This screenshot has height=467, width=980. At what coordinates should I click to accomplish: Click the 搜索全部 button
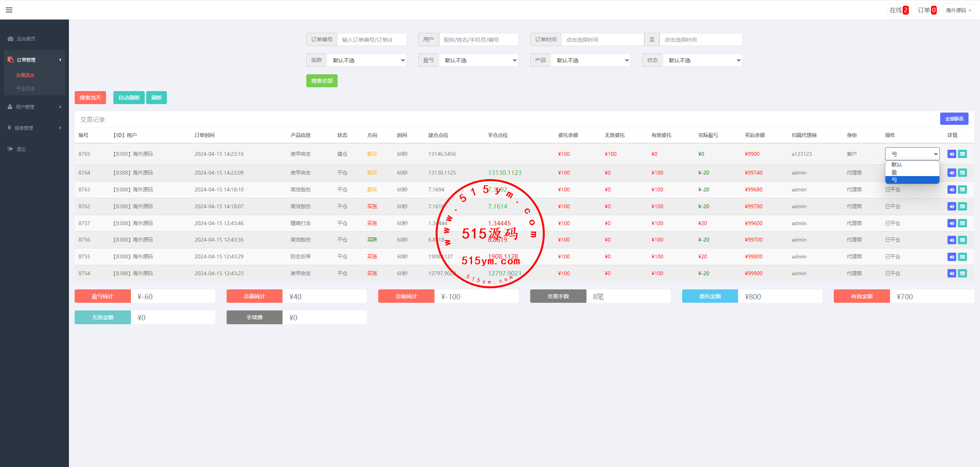click(x=322, y=81)
